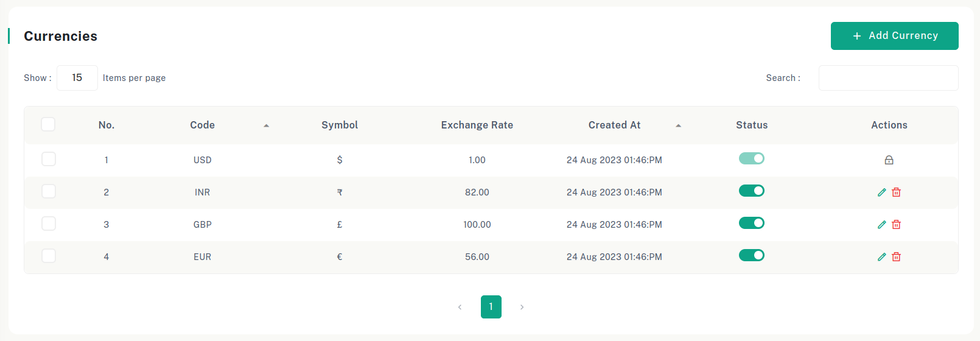Select the USD row checkbox

[49, 159]
